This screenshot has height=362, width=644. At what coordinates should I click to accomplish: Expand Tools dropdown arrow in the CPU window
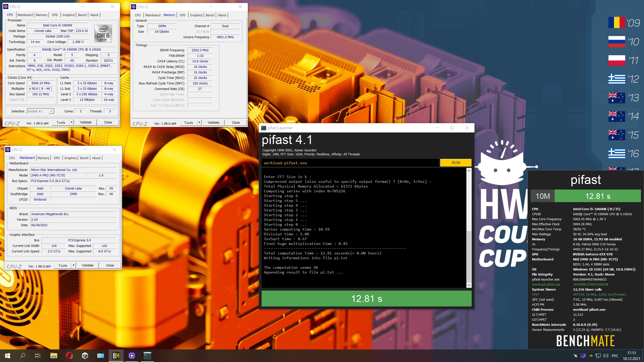point(71,122)
